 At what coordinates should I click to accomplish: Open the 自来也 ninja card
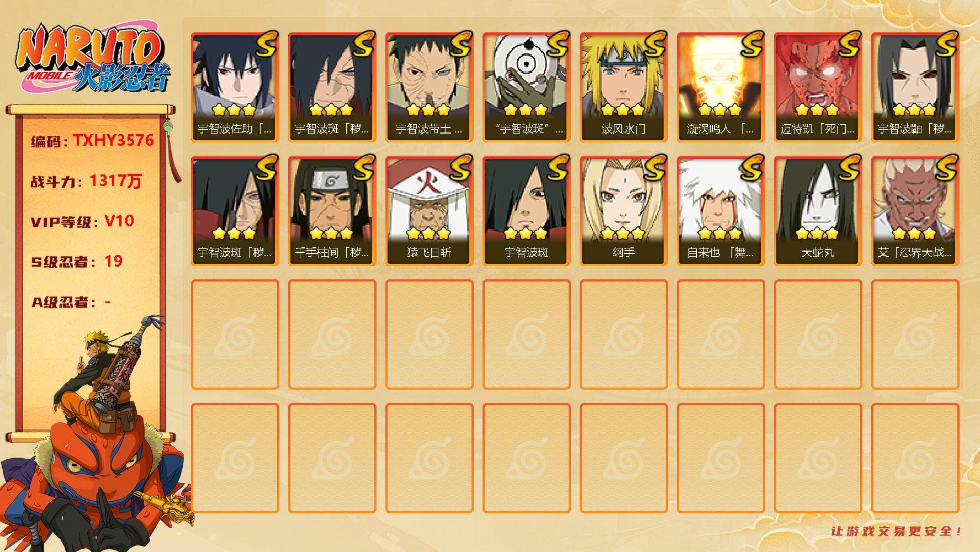[x=721, y=211]
